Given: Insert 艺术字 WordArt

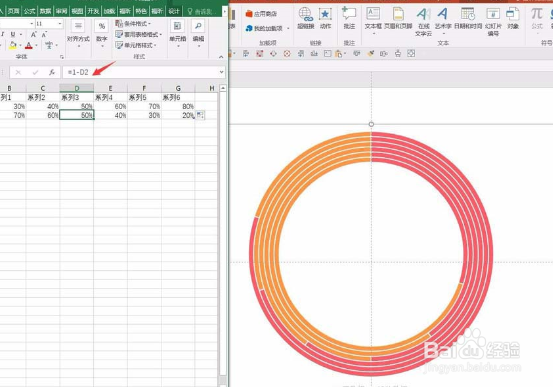Looking at the screenshot, I should (443, 20).
